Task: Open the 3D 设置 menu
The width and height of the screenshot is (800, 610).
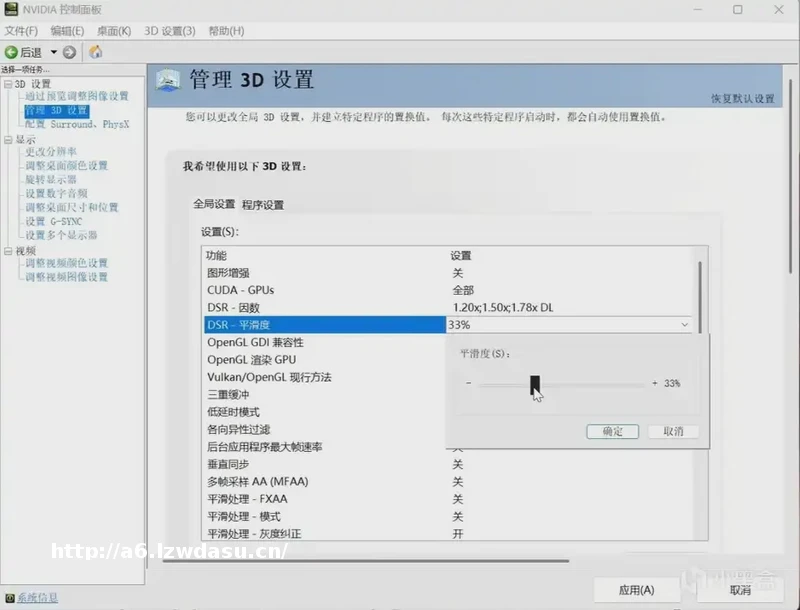Action: pos(169,31)
